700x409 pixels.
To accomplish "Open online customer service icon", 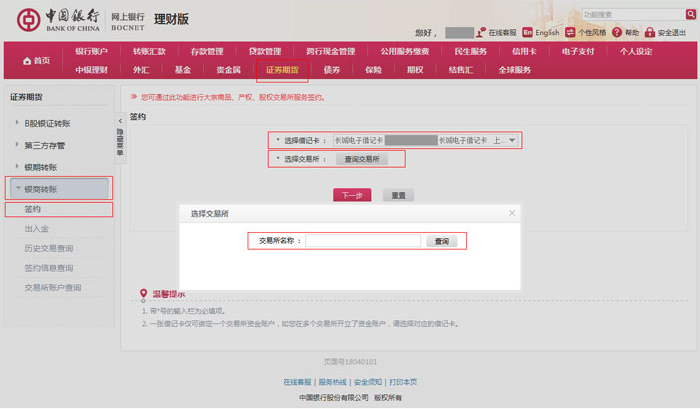I will click(481, 33).
